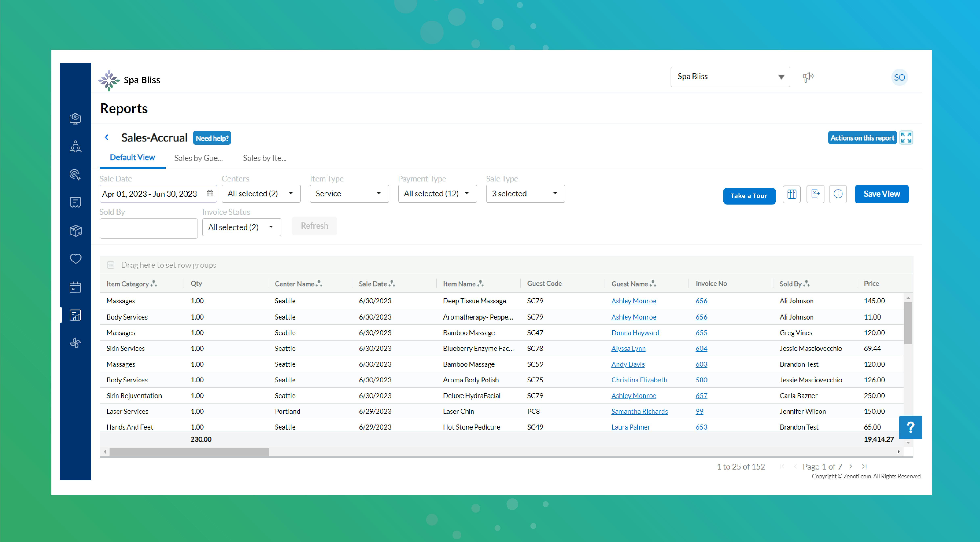Expand the Centers dropdown

pos(261,194)
